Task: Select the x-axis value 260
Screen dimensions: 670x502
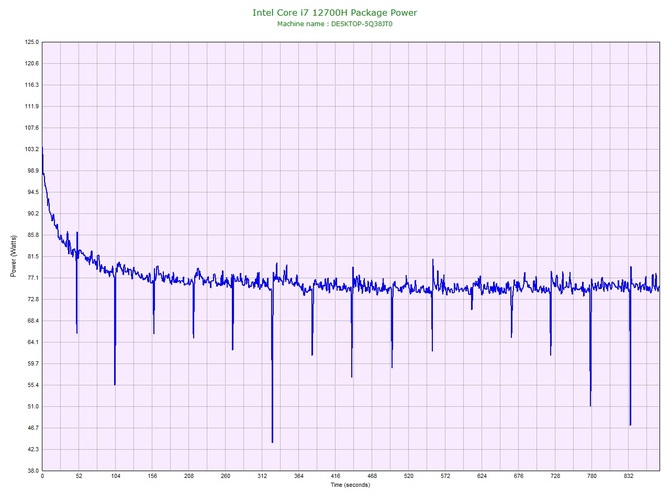Action: click(x=225, y=476)
